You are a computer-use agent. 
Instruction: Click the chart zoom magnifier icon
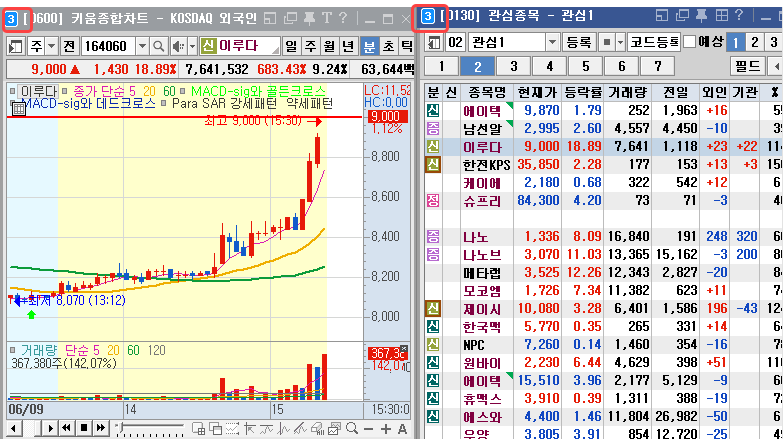click(352, 428)
